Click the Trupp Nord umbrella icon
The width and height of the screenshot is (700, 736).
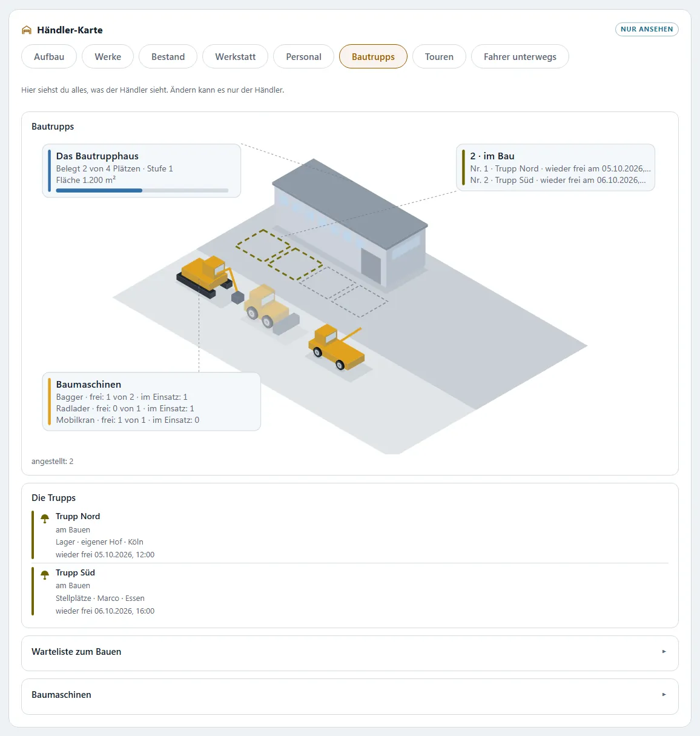45,519
